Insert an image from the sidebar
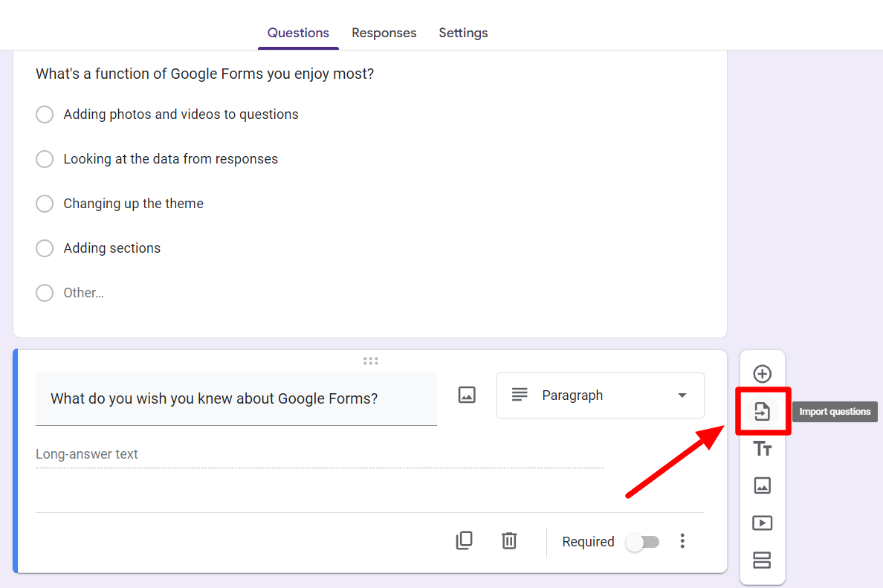Screen dimensions: 883x588 (762, 485)
